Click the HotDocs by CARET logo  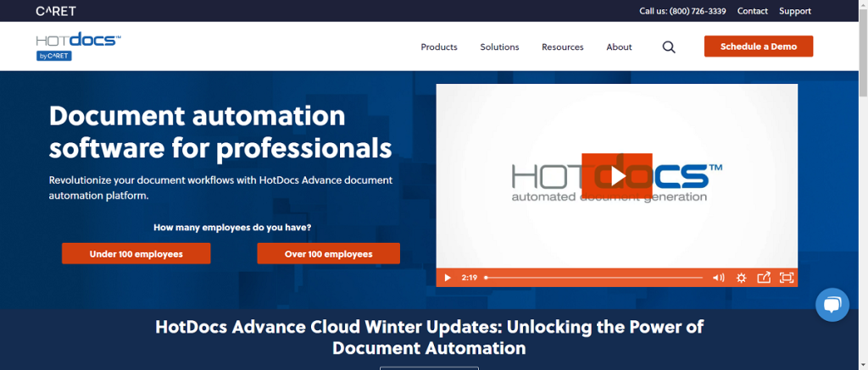click(78, 47)
